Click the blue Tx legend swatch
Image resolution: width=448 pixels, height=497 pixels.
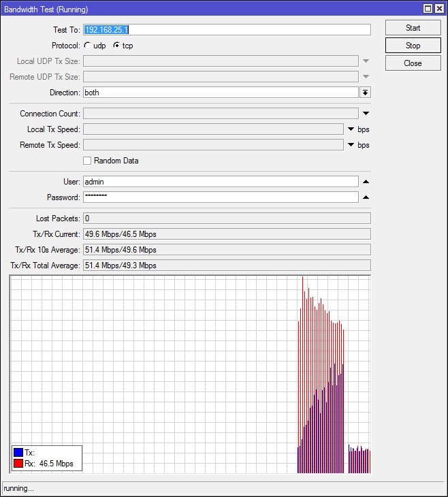18,453
